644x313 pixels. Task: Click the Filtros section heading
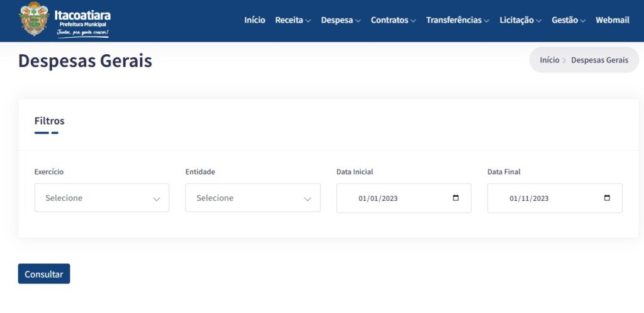click(49, 121)
